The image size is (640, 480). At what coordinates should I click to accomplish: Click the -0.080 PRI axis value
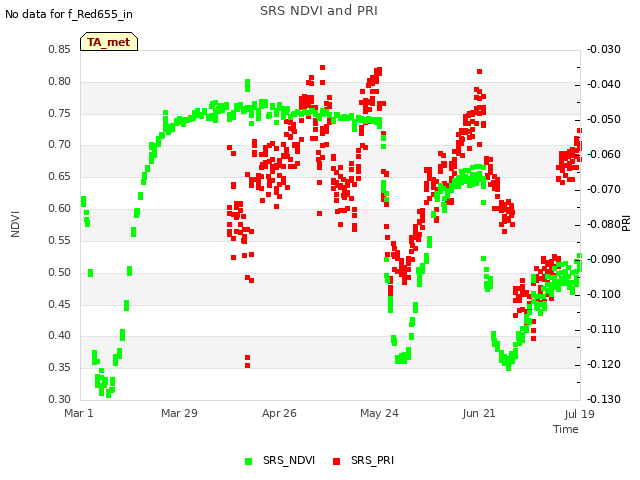[x=604, y=224]
